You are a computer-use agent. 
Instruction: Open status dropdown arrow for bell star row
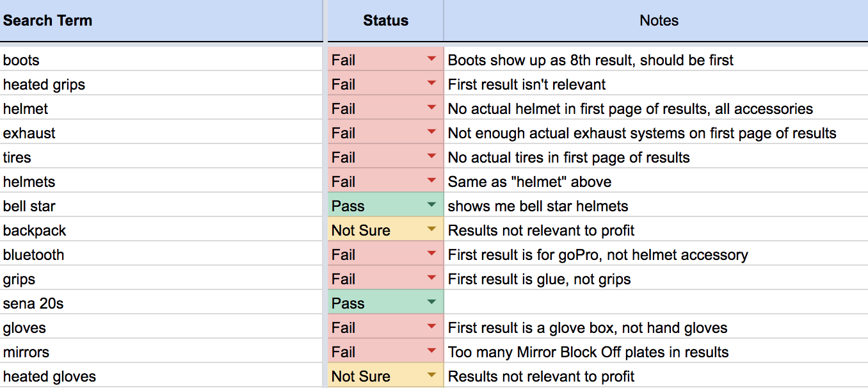point(431,206)
